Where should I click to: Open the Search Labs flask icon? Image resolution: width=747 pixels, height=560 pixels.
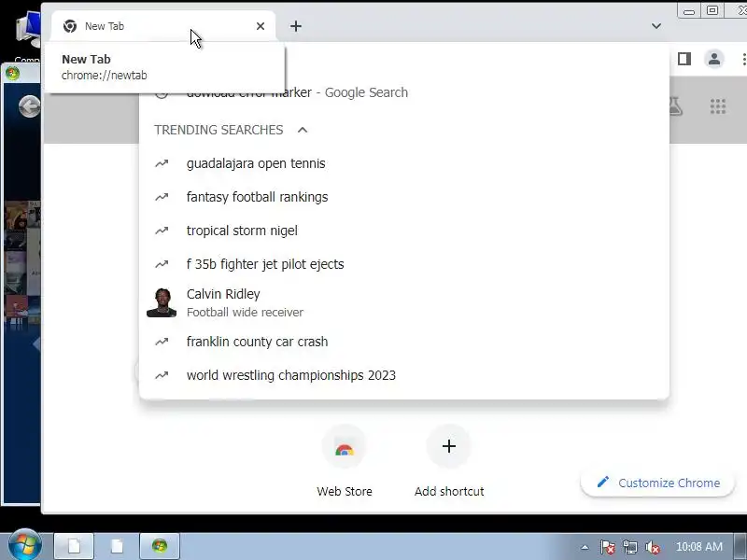(675, 106)
